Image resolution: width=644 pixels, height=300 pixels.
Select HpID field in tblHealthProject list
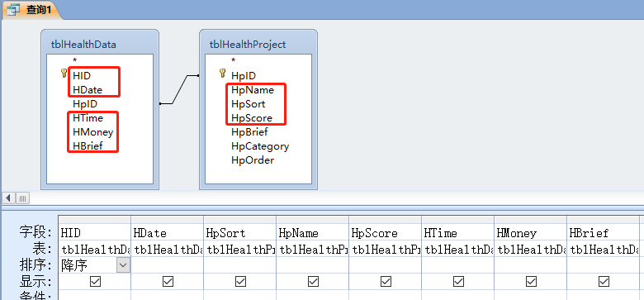tap(244, 75)
